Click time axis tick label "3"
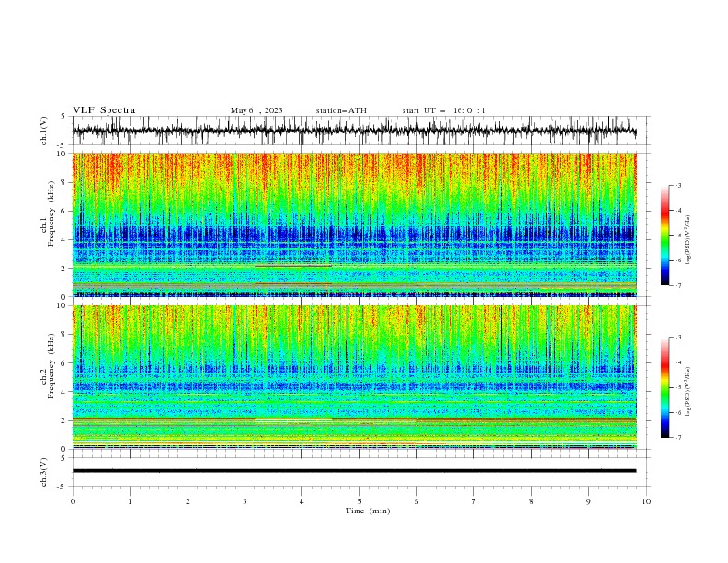Image resolution: width=728 pixels, height=563 pixels. click(245, 501)
